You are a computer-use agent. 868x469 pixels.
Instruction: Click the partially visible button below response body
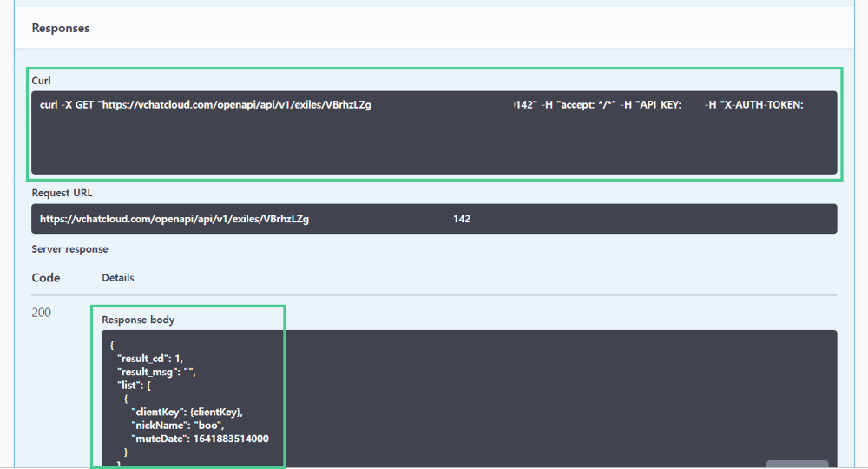[797, 465]
